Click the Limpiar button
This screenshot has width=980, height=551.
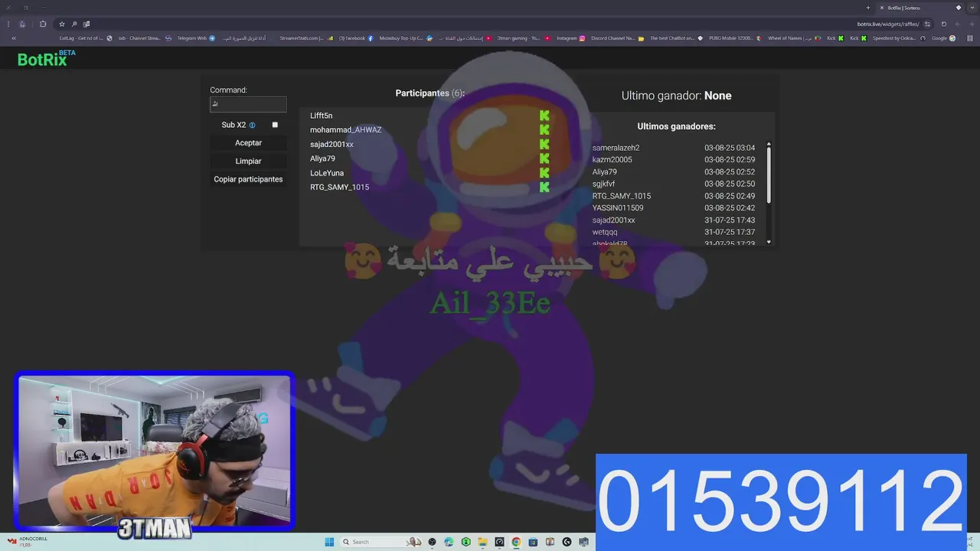click(248, 161)
